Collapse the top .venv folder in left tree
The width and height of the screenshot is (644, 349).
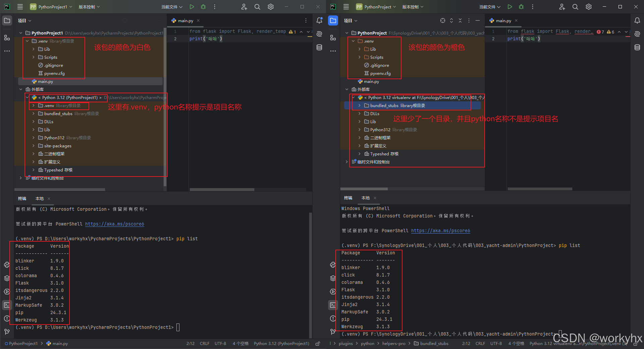[27, 41]
